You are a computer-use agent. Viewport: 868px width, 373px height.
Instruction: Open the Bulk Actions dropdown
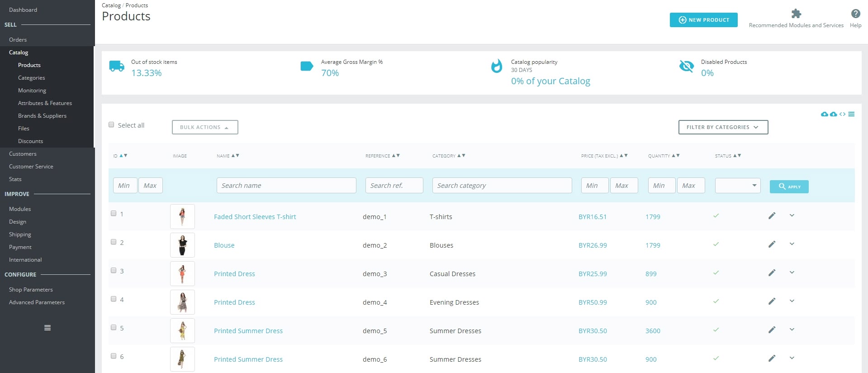click(205, 127)
